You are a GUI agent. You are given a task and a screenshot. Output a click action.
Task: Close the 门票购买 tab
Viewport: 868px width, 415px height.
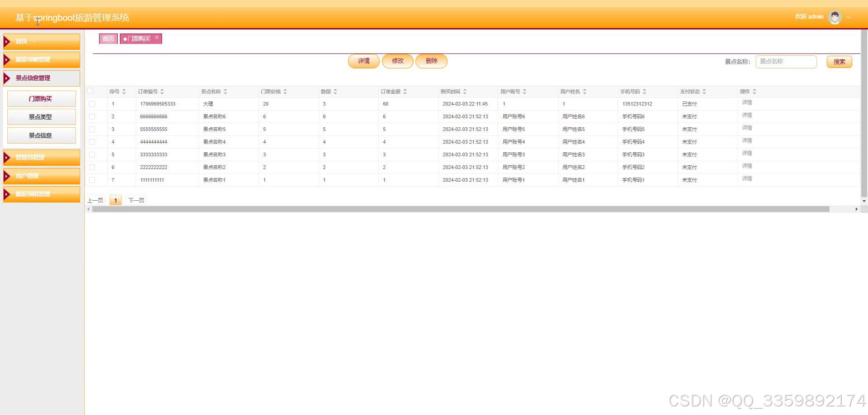[x=157, y=38]
